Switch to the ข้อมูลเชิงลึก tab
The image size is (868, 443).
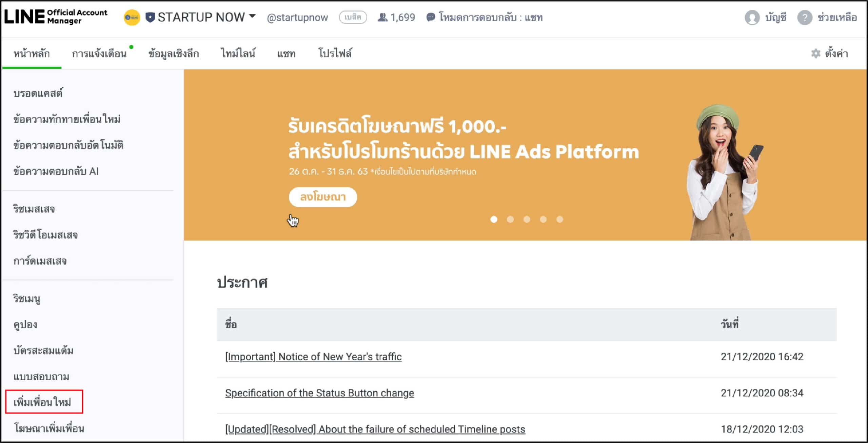(174, 54)
